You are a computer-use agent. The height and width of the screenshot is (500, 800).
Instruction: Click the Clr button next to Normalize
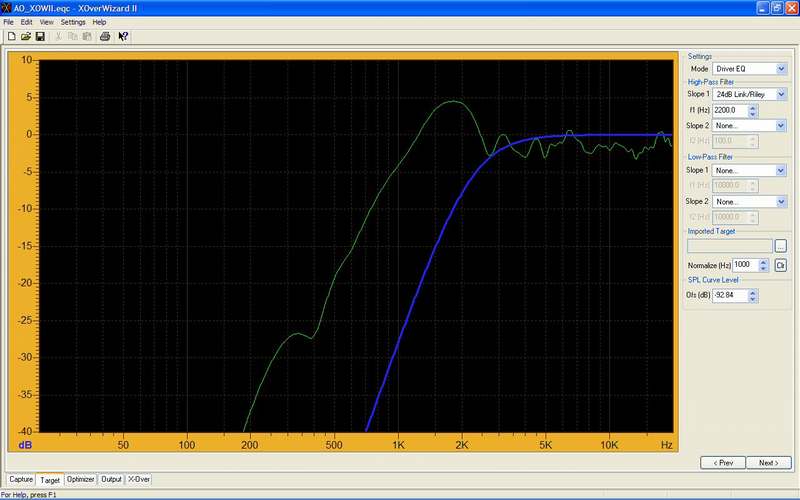tap(781, 265)
